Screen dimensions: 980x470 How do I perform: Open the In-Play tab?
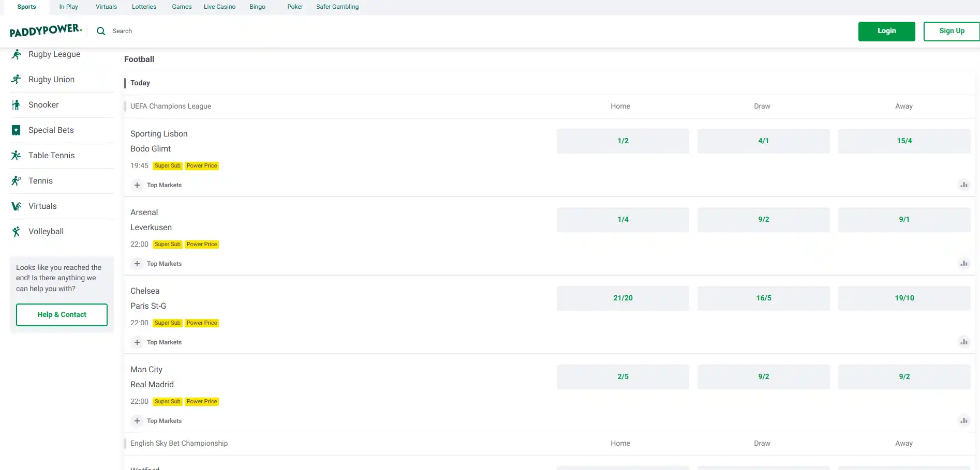[x=68, y=7]
